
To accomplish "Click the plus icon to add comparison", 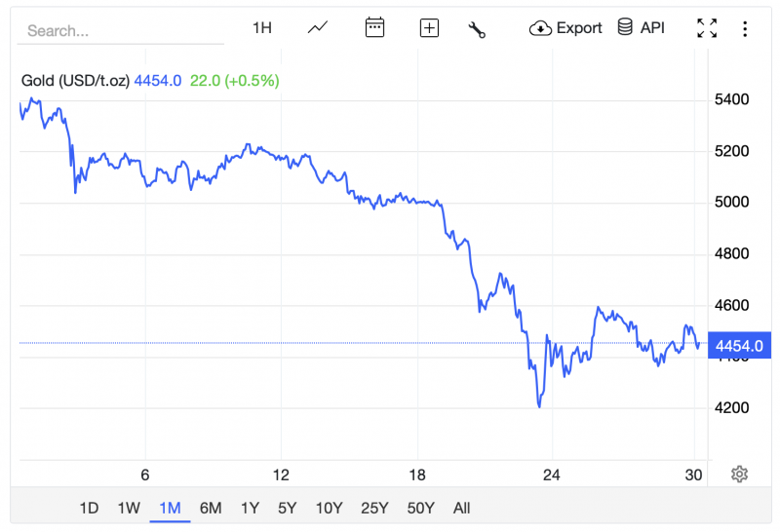I will coord(429,28).
